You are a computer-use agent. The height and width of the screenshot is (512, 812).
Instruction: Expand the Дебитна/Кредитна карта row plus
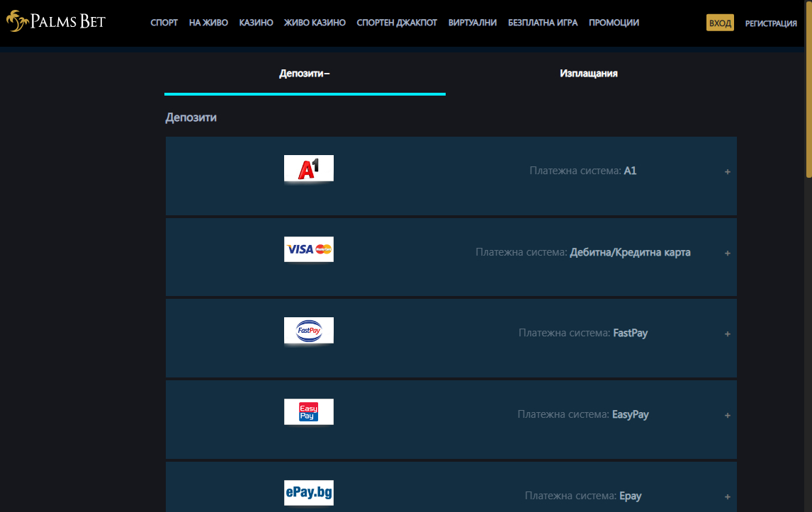728,253
